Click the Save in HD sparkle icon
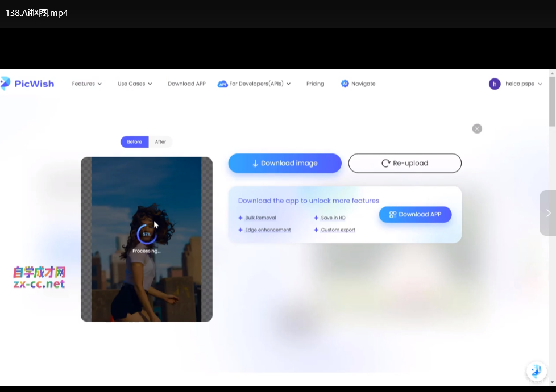 [316, 218]
